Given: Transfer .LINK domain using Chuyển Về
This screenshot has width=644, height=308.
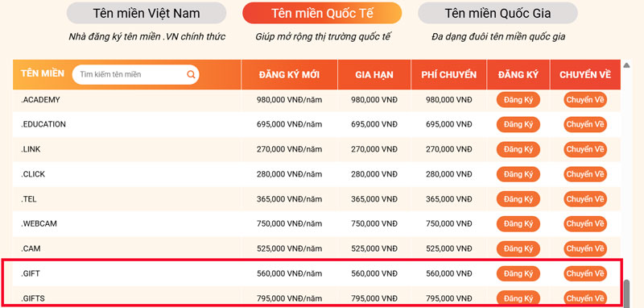Looking at the screenshot, I should pyautogui.click(x=585, y=150).
